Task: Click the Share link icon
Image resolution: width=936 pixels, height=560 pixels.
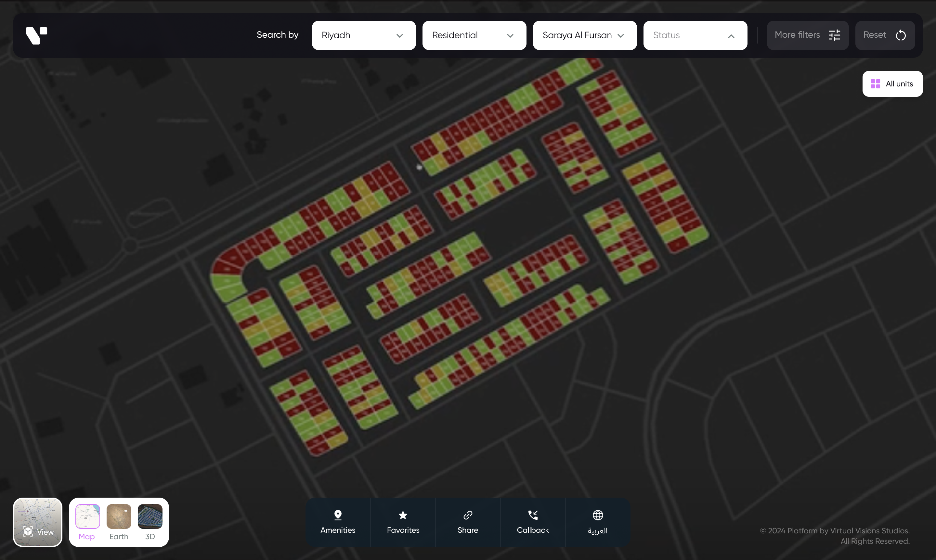Action: (x=468, y=515)
